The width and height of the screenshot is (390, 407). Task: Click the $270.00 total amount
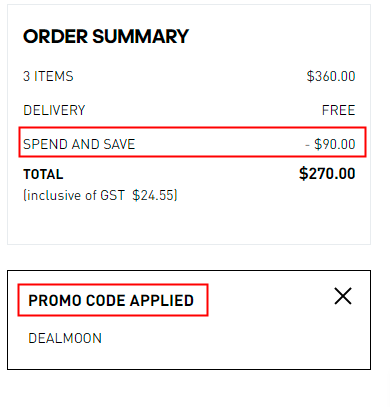tap(327, 174)
